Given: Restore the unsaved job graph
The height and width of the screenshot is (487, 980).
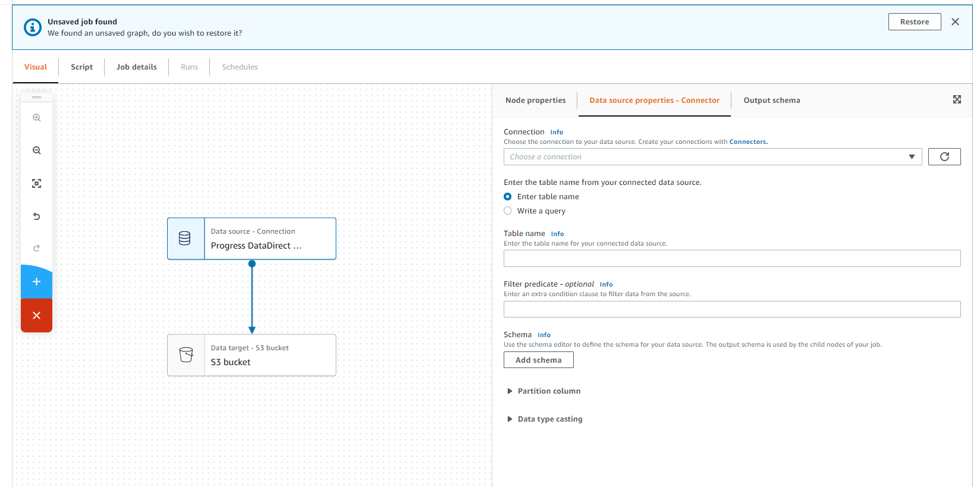Looking at the screenshot, I should point(914,22).
